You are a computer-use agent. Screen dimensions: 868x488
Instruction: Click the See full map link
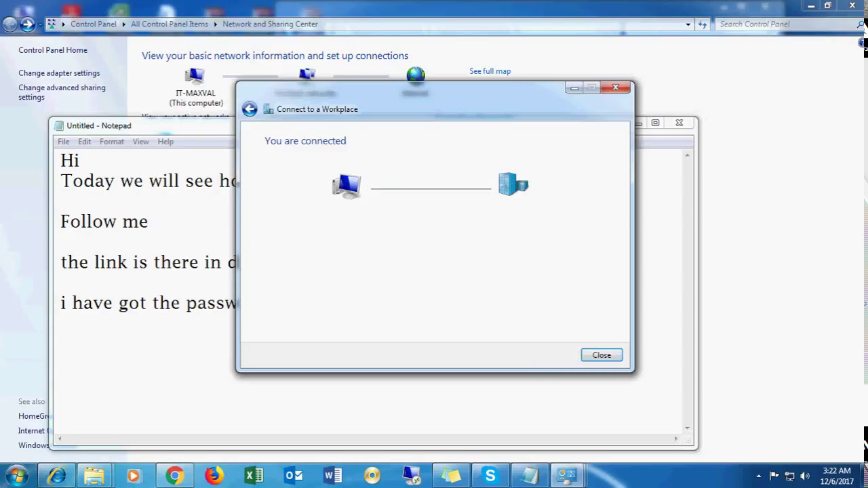click(490, 71)
